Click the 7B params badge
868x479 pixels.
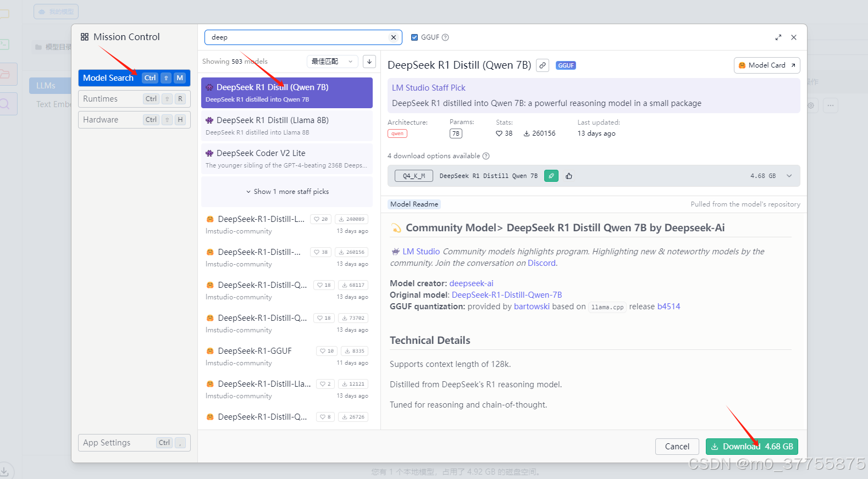coord(456,133)
